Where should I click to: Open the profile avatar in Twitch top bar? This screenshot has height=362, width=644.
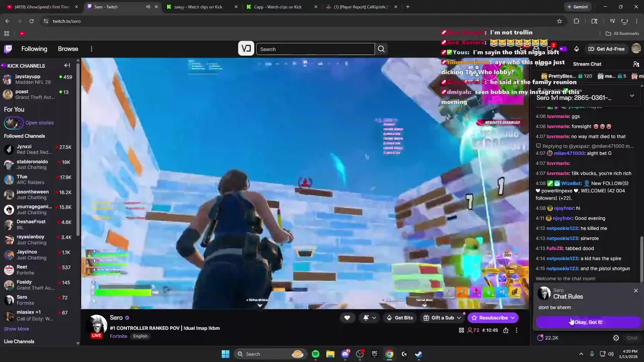[x=636, y=49]
